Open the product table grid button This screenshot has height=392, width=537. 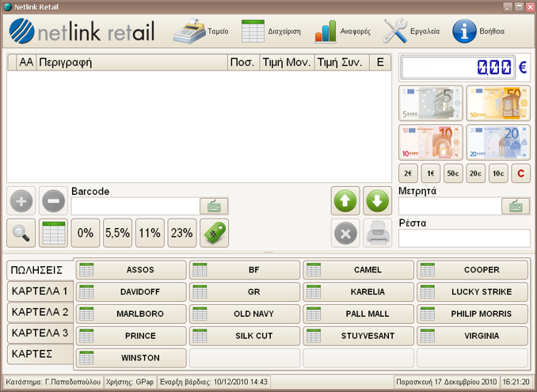53,233
